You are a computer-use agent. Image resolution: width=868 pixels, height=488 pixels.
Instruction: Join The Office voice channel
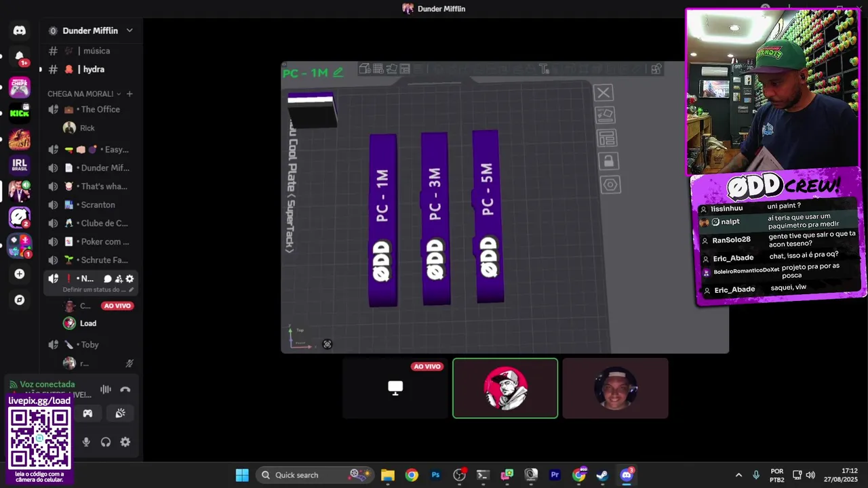pyautogui.click(x=91, y=109)
